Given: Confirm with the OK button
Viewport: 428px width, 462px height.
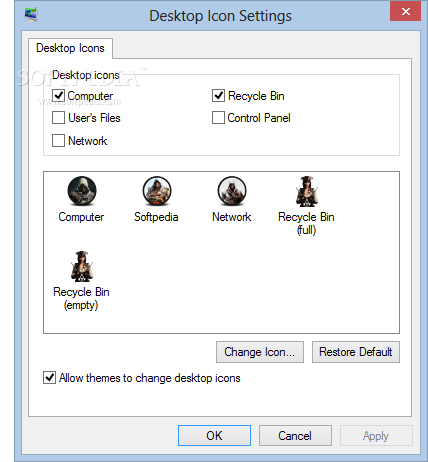Looking at the screenshot, I should coord(214,435).
